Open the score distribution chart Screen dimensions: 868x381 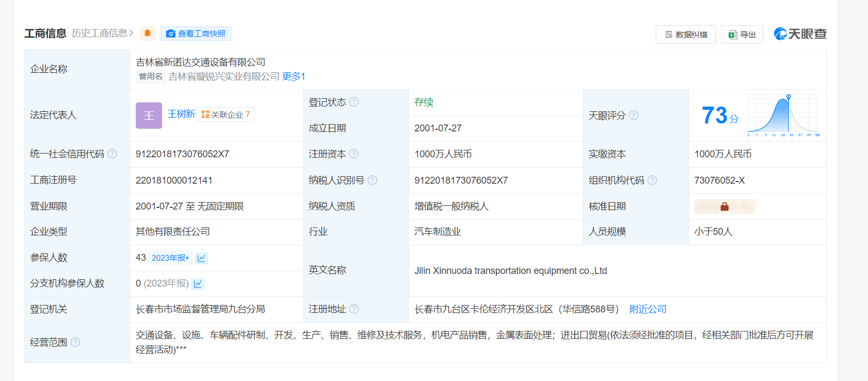coord(784,115)
